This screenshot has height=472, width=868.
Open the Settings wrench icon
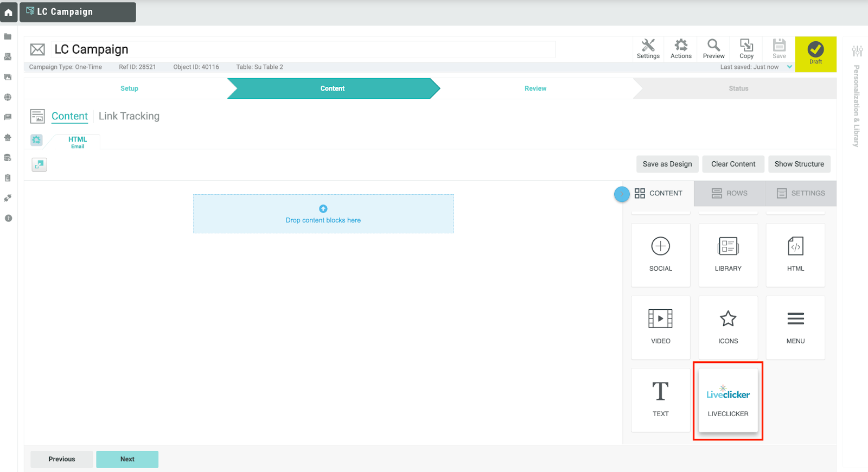pyautogui.click(x=648, y=48)
